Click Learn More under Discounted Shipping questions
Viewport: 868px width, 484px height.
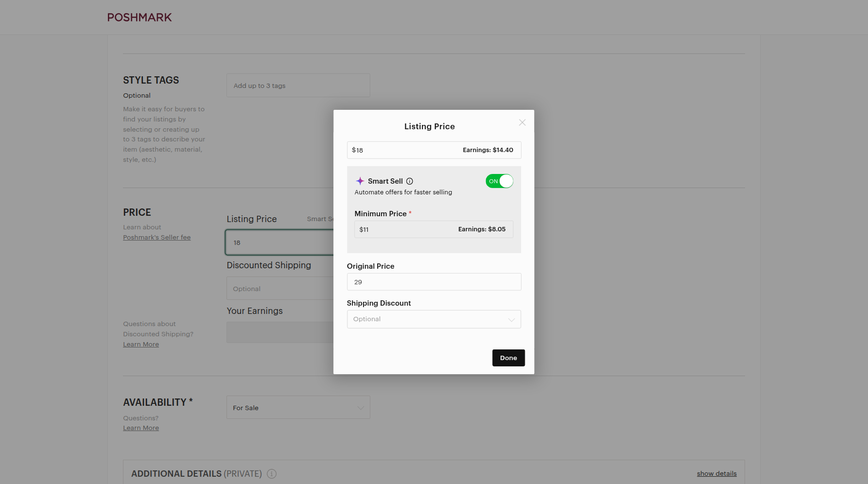coord(141,344)
